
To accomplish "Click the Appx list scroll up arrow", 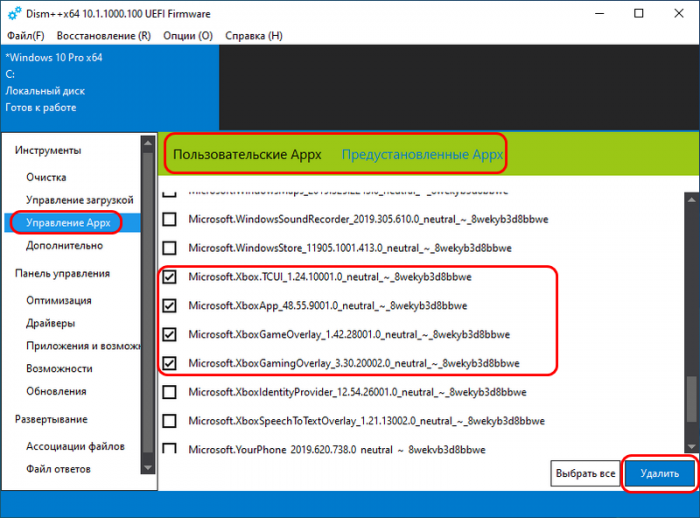I will pos(691,199).
